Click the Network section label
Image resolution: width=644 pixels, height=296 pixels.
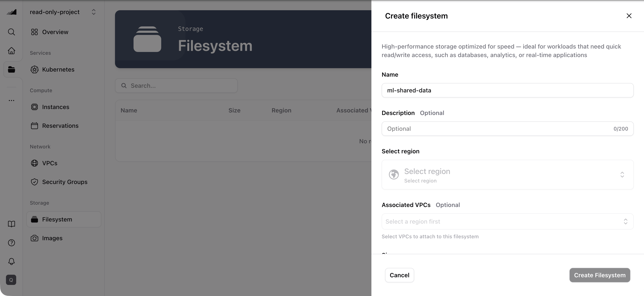click(40, 147)
